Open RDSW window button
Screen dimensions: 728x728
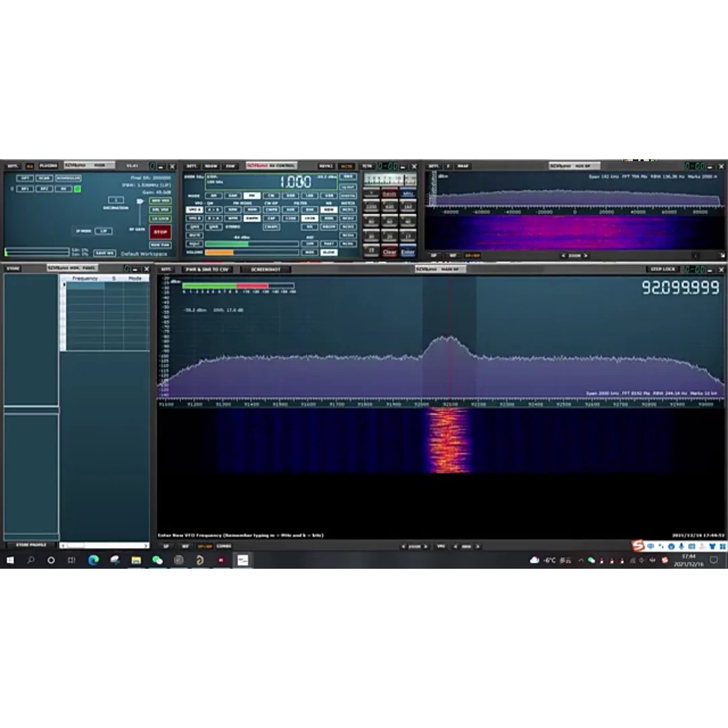point(211,166)
